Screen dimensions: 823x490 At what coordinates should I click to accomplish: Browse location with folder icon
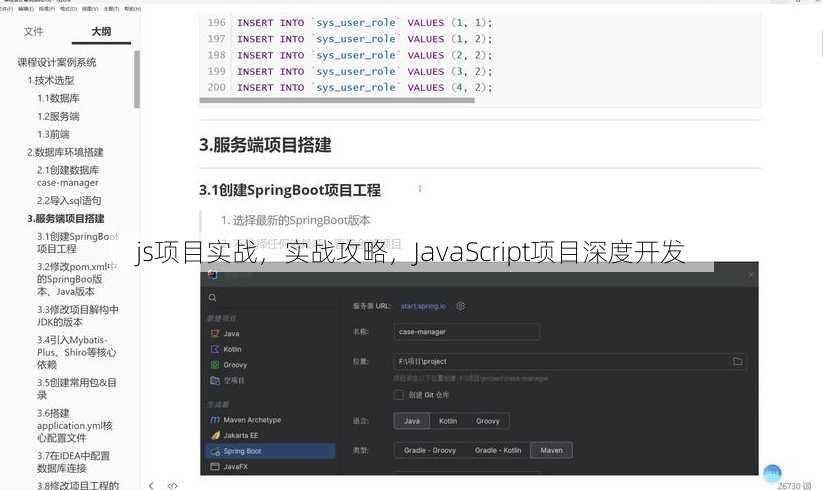[x=737, y=361]
